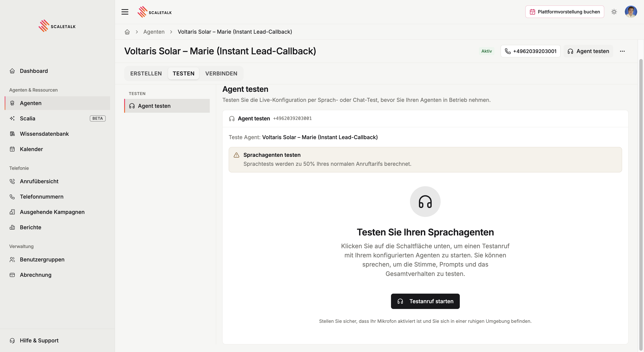The height and width of the screenshot is (352, 644).
Task: Click the Aktiv status badge
Action: 486,51
